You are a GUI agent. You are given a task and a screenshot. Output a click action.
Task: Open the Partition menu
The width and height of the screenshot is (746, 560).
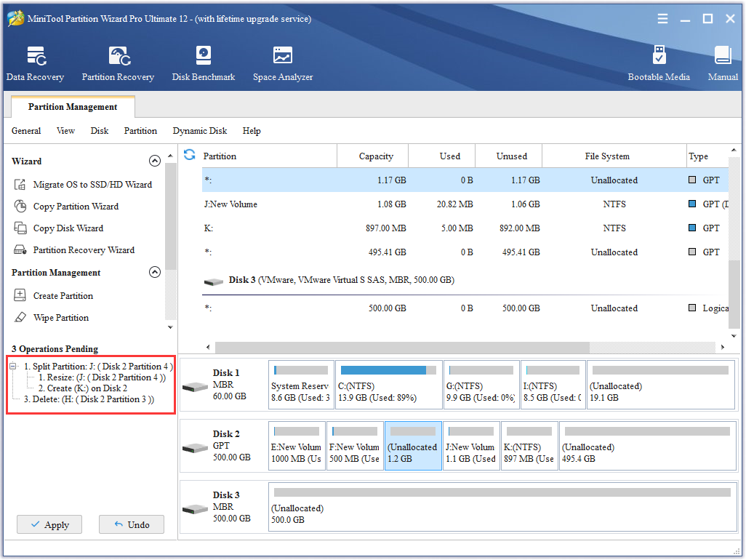(140, 131)
